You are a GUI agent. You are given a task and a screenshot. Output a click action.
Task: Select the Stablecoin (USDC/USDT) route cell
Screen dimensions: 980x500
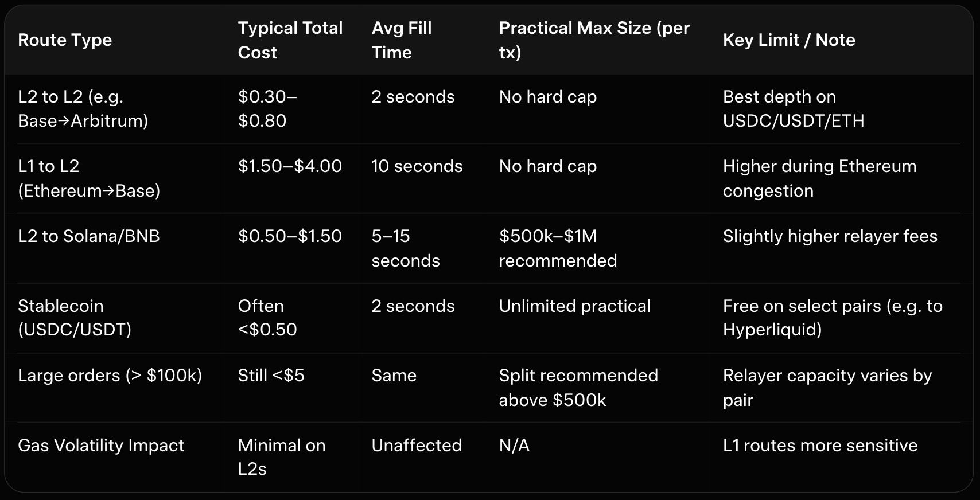75,318
